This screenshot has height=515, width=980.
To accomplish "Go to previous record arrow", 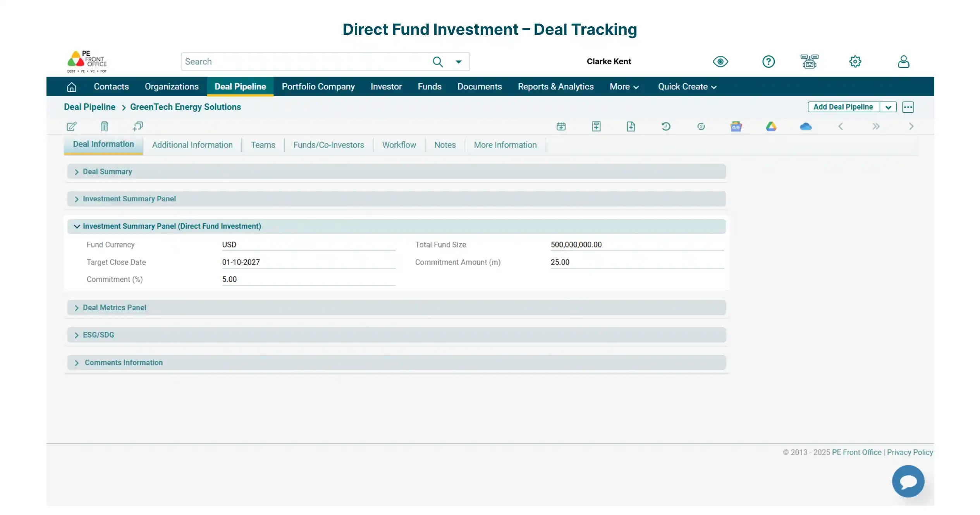I will tap(841, 127).
